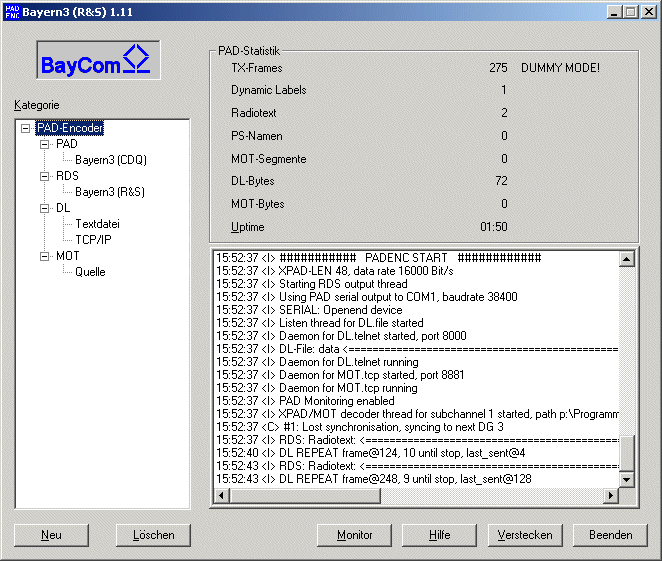The image size is (662, 561).
Task: Click the XPAD/MOT decoder thread log line
Action: [x=417, y=414]
